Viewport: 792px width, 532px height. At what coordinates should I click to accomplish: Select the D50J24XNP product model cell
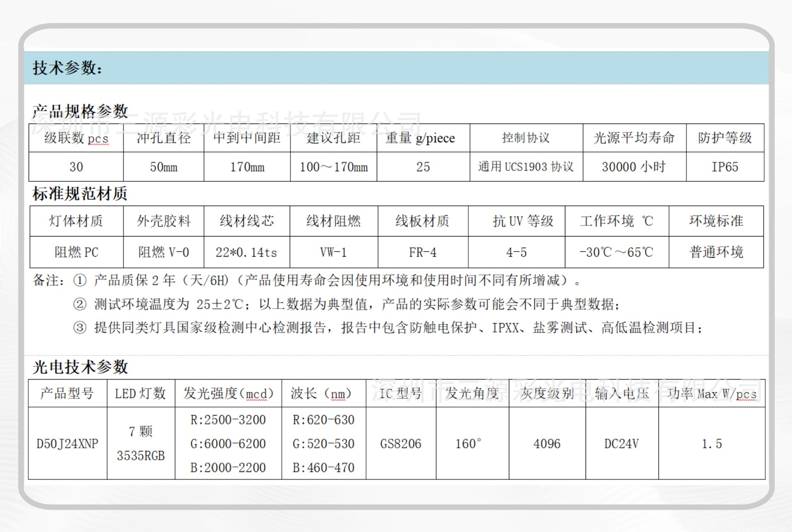click(67, 444)
